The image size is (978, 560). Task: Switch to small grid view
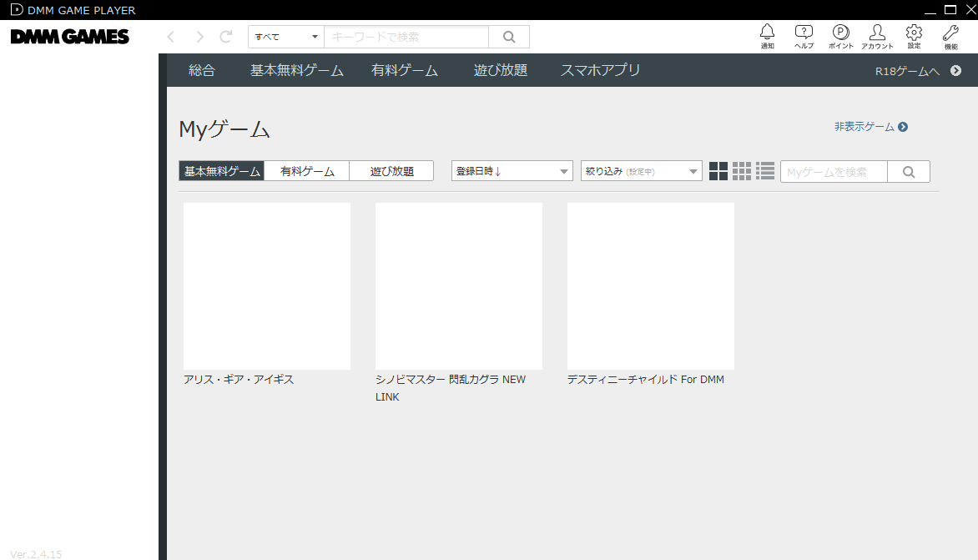[742, 171]
